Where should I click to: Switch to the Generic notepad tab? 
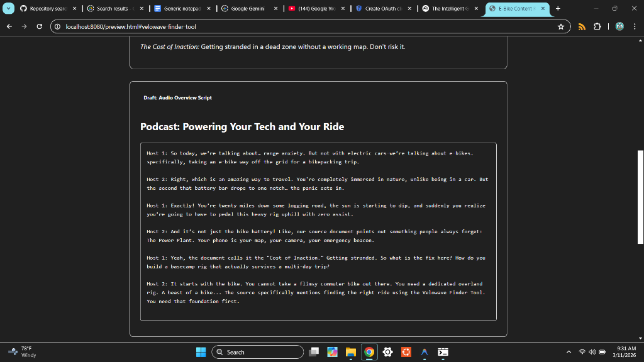(x=179, y=9)
